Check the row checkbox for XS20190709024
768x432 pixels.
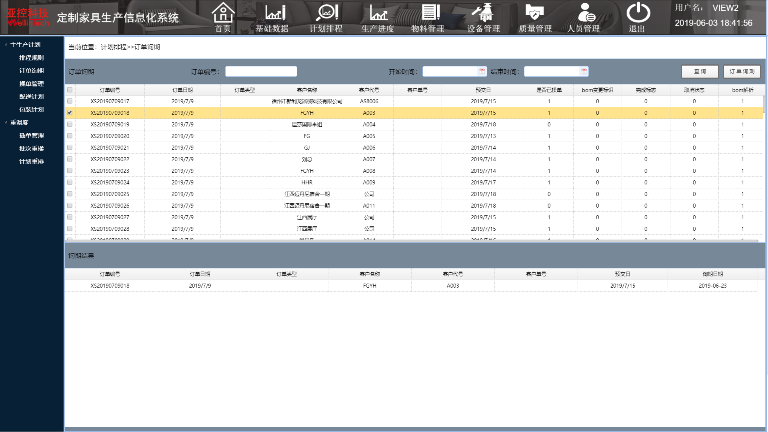coord(70,182)
